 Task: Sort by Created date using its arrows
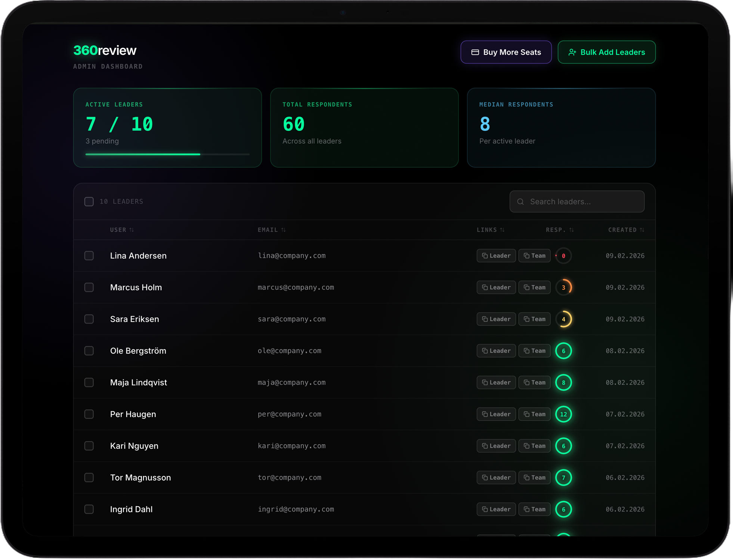pyautogui.click(x=642, y=230)
